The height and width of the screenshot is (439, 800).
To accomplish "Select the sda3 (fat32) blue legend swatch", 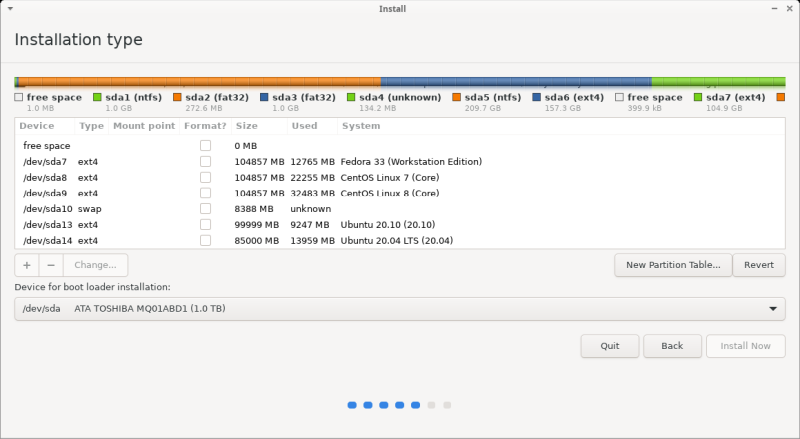I will (264, 97).
